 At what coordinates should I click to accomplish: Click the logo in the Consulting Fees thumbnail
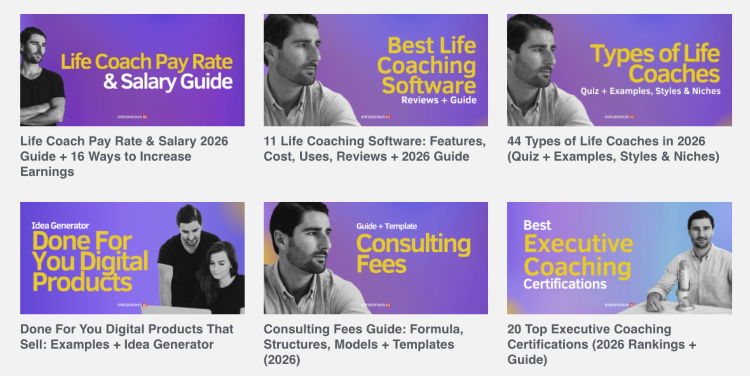(376, 304)
